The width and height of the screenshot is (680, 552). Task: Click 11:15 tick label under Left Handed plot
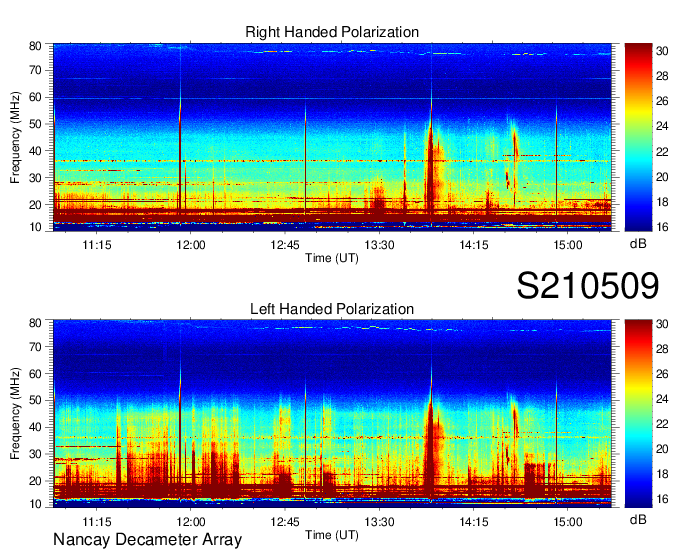point(97,522)
